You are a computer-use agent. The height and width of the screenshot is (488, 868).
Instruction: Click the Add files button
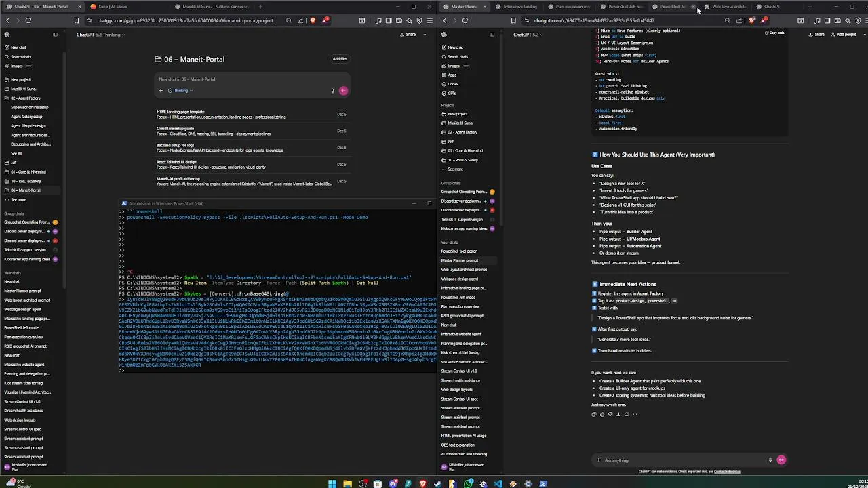pyautogui.click(x=340, y=59)
